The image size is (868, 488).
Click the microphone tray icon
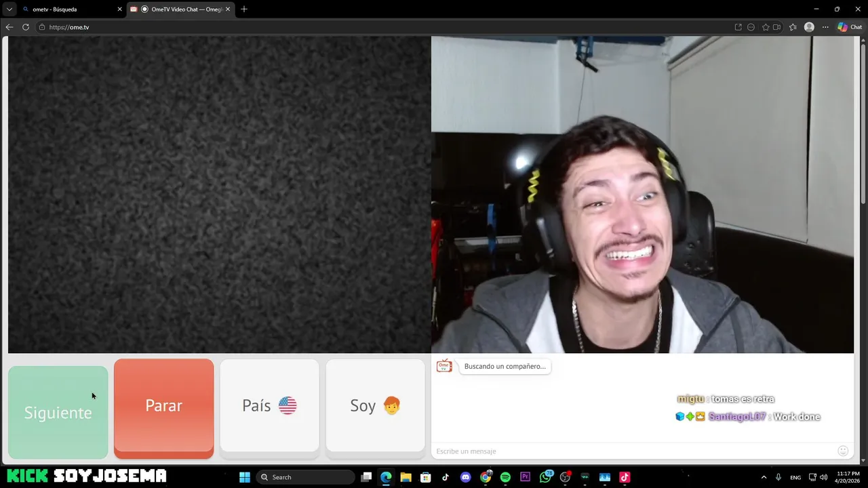click(x=778, y=477)
